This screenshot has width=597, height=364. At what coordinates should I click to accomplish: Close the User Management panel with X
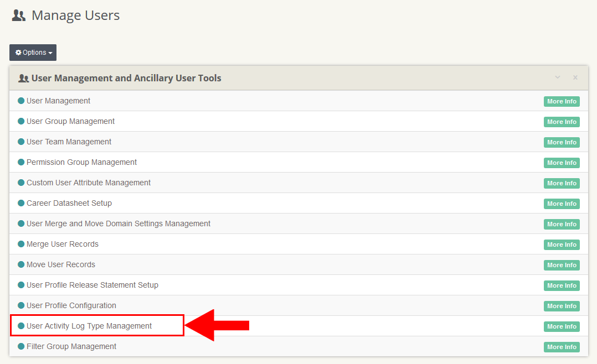(575, 77)
